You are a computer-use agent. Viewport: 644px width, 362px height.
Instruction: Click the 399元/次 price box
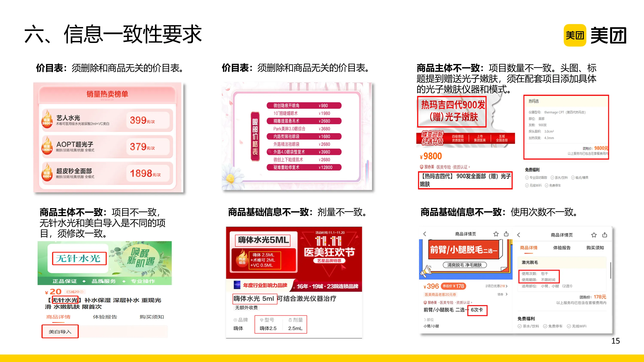tap(148, 120)
